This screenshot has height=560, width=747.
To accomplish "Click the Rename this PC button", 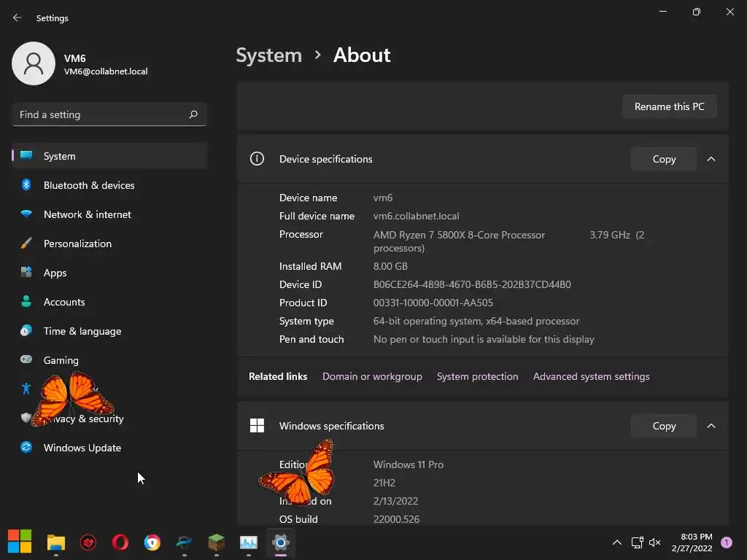I will click(670, 106).
